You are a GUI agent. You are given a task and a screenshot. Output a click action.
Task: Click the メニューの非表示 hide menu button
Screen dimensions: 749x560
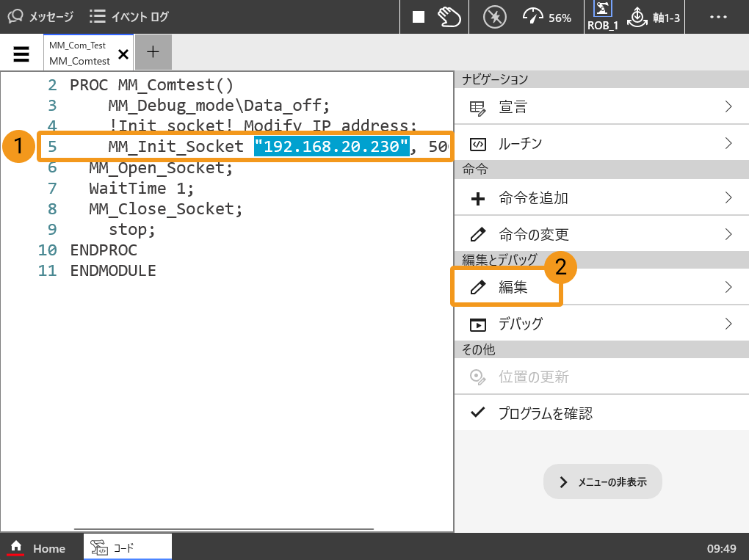[x=602, y=481]
